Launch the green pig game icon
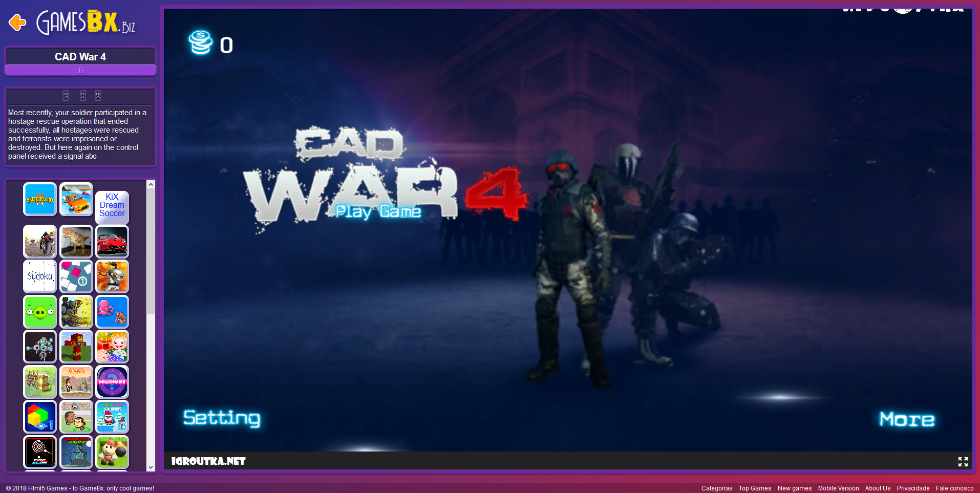980x493 pixels. pyautogui.click(x=40, y=312)
